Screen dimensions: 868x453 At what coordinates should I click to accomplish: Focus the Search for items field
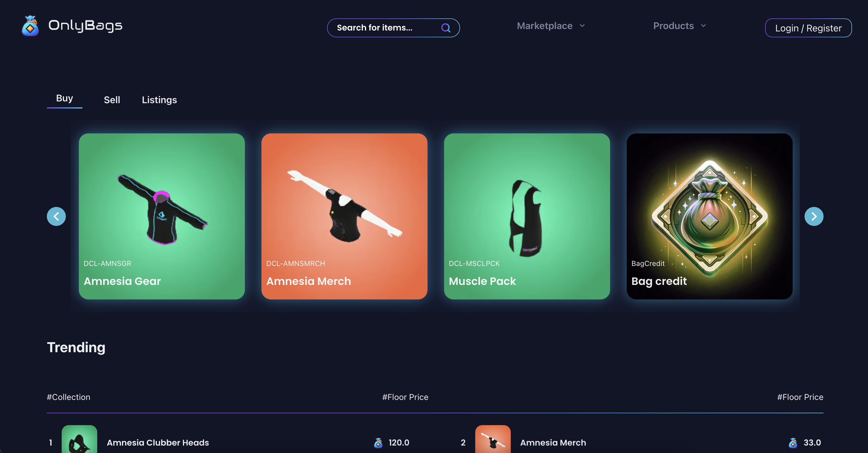coord(393,28)
